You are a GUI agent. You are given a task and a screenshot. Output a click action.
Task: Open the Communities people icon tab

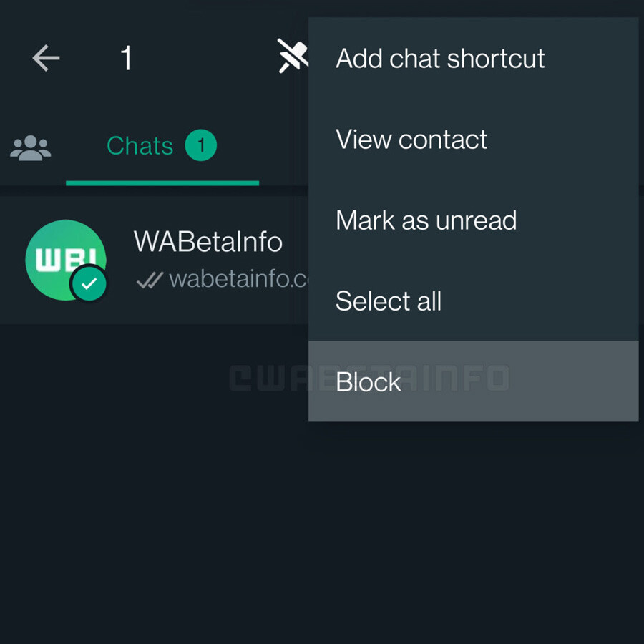[30, 147]
